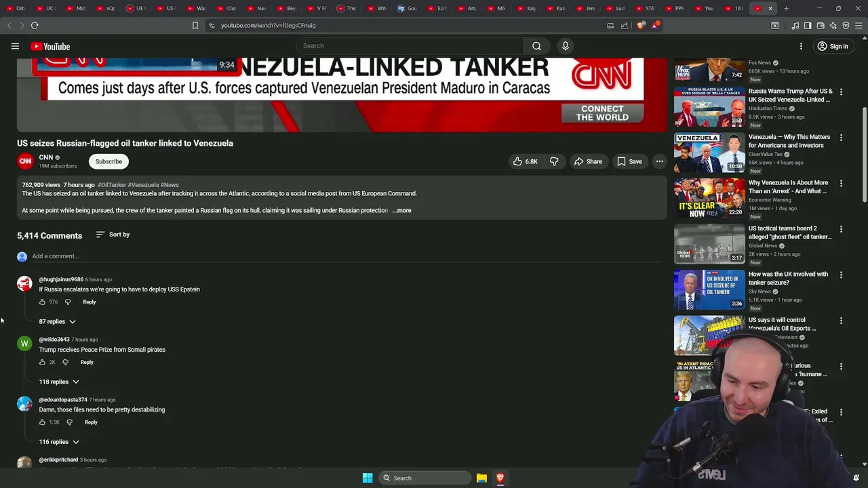Viewport: 868px width, 488px height.
Task: Open more actions menu beside Save
Action: point(659,161)
